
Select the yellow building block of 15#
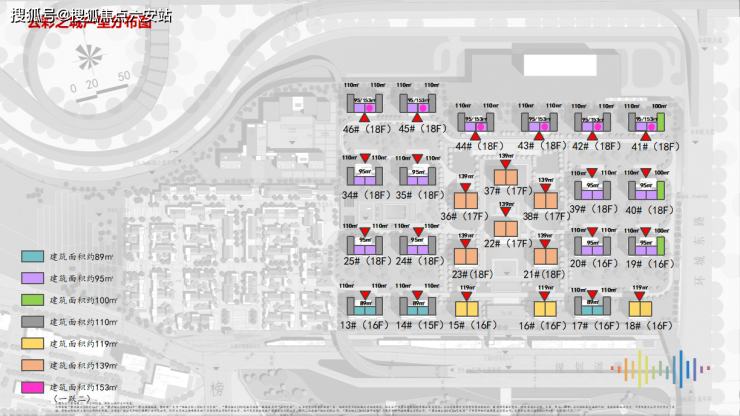465,308
